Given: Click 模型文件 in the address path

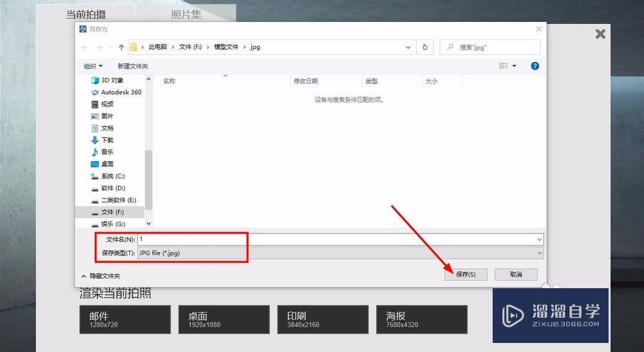Looking at the screenshot, I should coord(226,47).
